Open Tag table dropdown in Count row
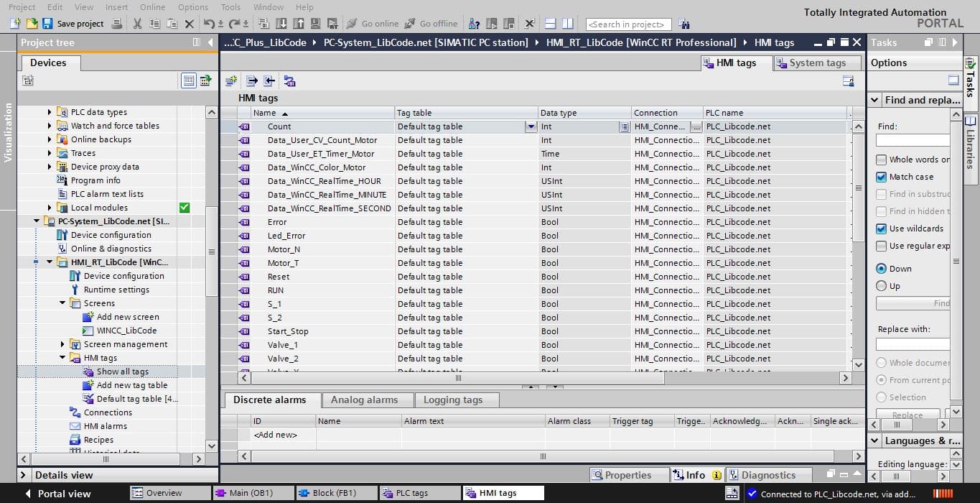The width and height of the screenshot is (980, 503). (x=531, y=126)
